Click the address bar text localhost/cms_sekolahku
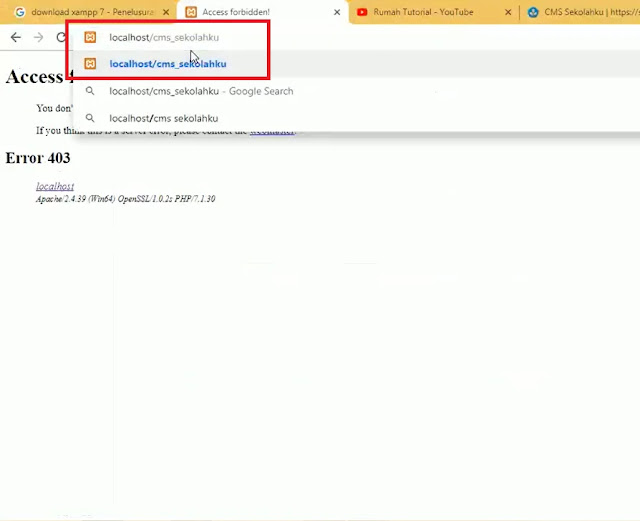This screenshot has width=640, height=521. coord(164,38)
